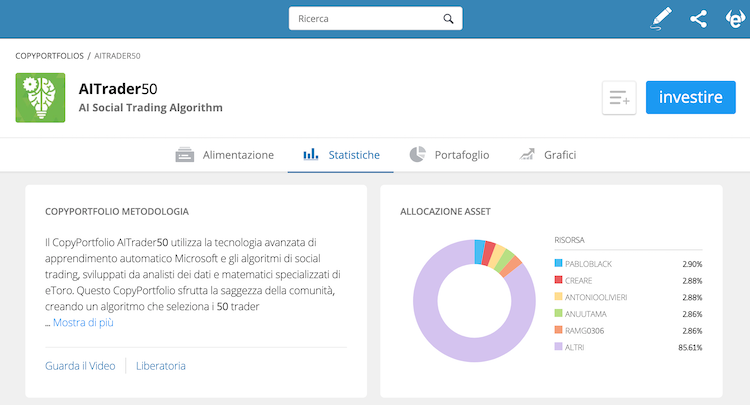The image size is (750, 405).
Task: Click the AI Social Trading Algorithm subtitle
Action: (x=151, y=108)
